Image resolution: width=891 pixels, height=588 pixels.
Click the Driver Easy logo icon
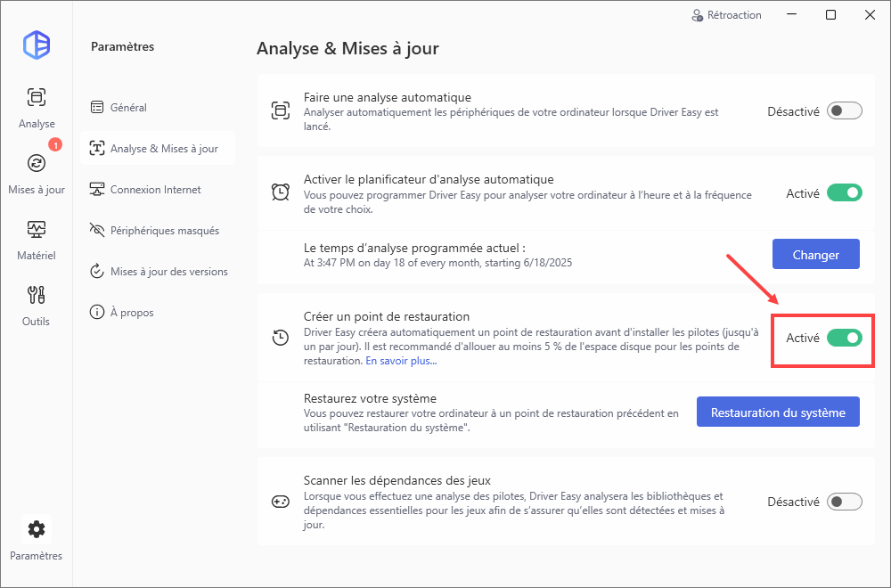click(x=37, y=45)
